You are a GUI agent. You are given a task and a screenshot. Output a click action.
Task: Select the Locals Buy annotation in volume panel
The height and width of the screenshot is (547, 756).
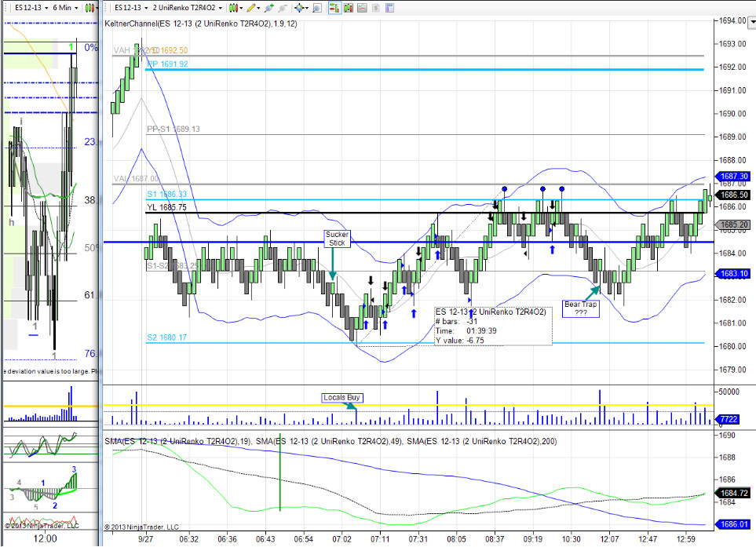coord(341,398)
